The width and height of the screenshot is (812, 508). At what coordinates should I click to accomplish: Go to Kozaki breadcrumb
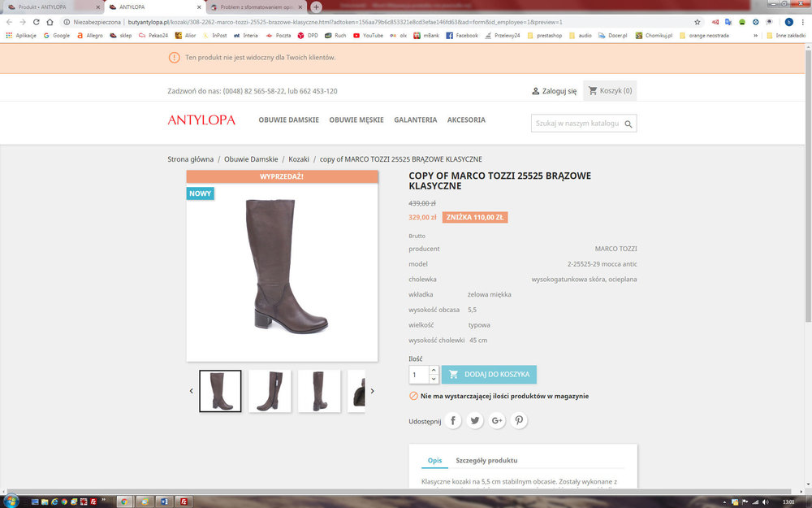(299, 159)
